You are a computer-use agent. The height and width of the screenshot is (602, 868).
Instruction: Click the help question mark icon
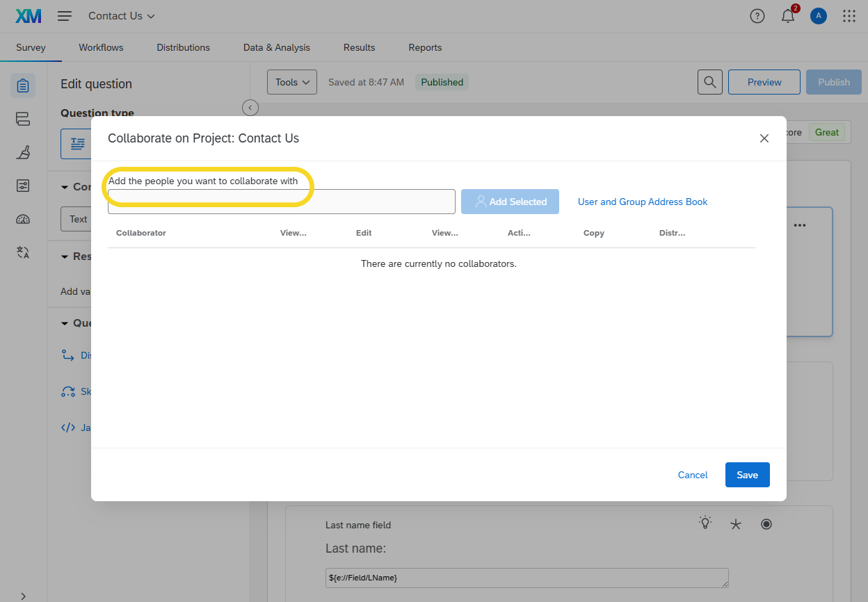tap(757, 16)
